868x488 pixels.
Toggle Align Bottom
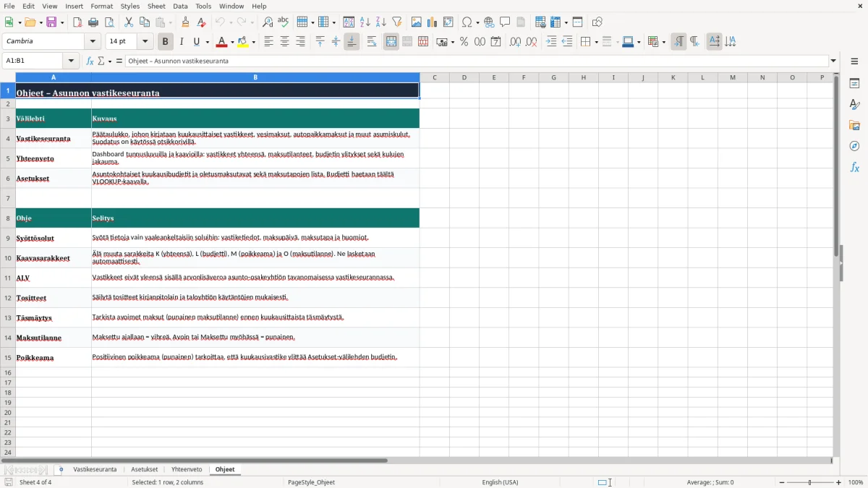pyautogui.click(x=352, y=42)
